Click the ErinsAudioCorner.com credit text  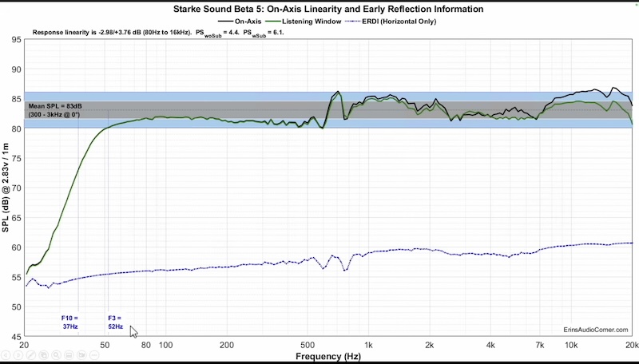[x=596, y=330]
